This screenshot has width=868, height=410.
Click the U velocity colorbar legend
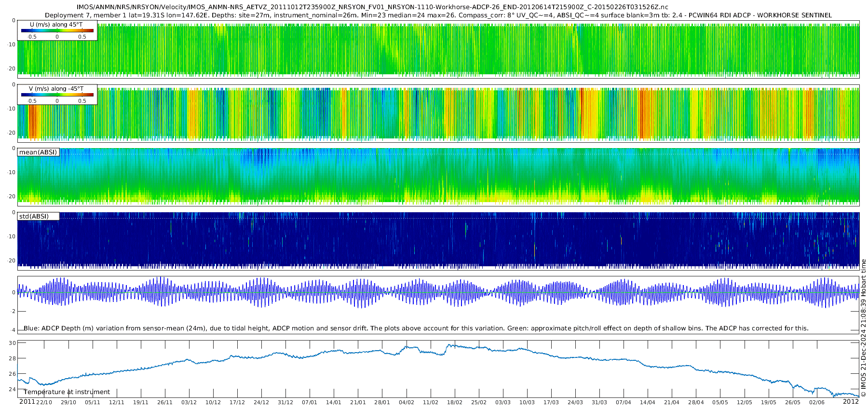[57, 30]
